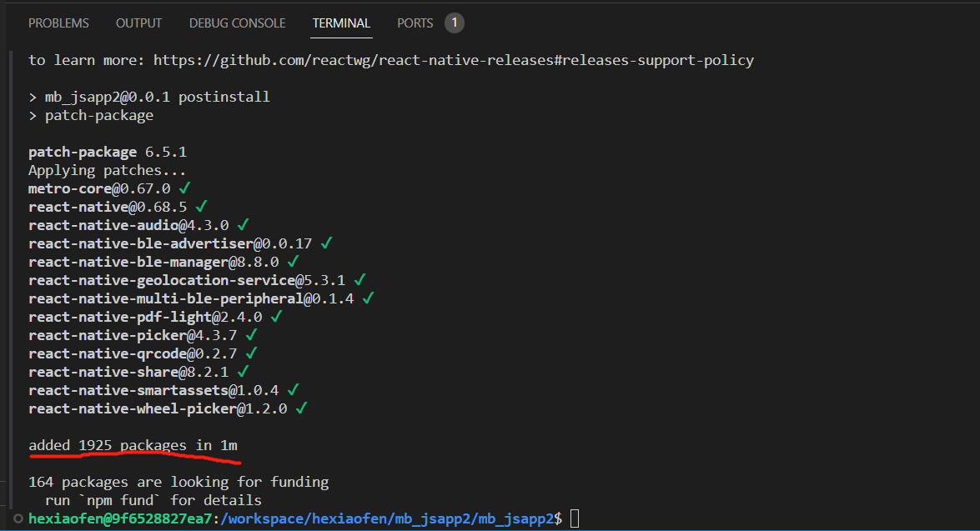Click the checkmark beside react-native-multi-ble-peripheral@0.1.4
The width and height of the screenshot is (980, 531).
tap(369, 298)
